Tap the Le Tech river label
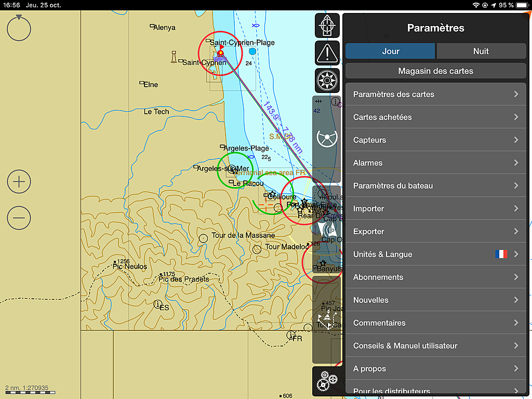 (156, 112)
